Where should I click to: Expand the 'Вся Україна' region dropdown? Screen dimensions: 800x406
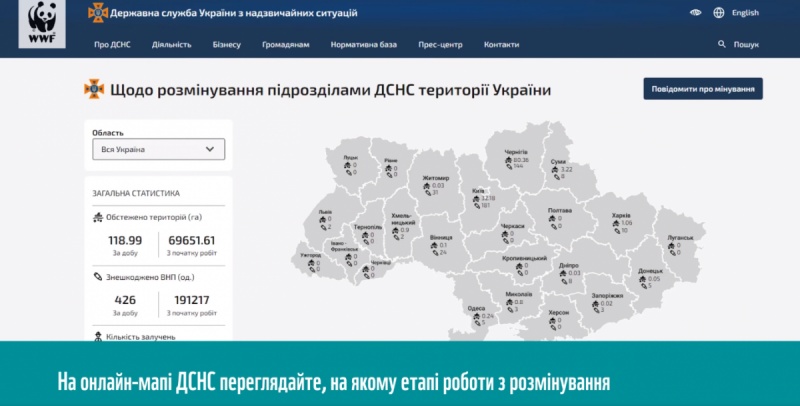(158, 149)
